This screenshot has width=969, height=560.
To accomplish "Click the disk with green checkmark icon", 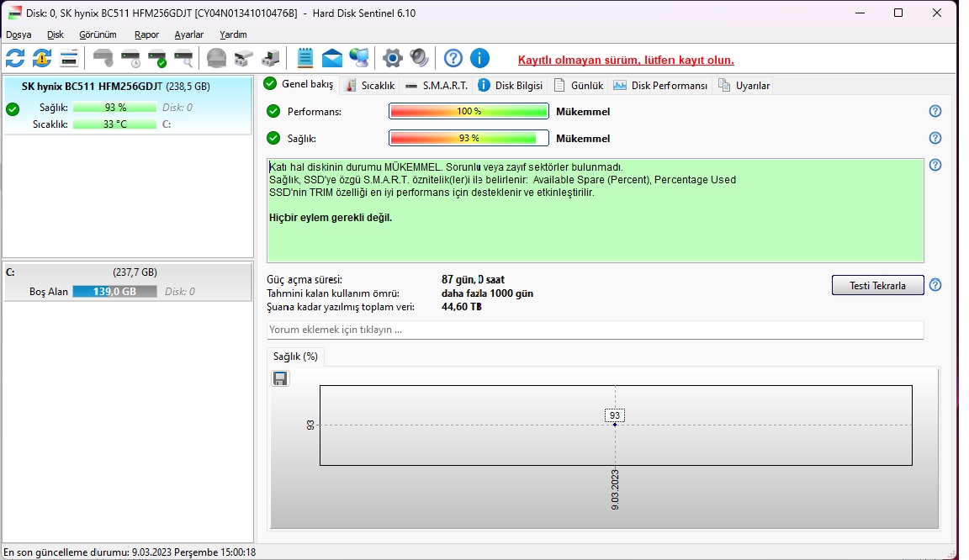I will (157, 59).
